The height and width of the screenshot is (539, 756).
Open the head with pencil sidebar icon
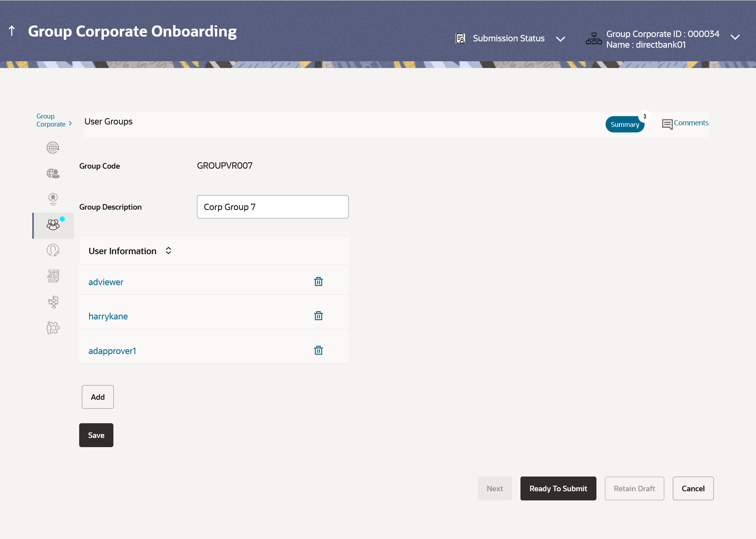click(53, 250)
